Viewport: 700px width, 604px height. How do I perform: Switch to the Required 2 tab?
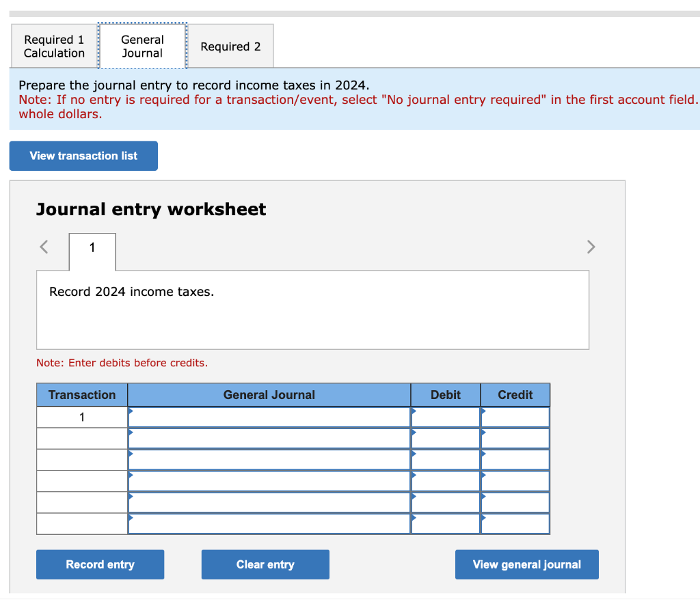230,46
